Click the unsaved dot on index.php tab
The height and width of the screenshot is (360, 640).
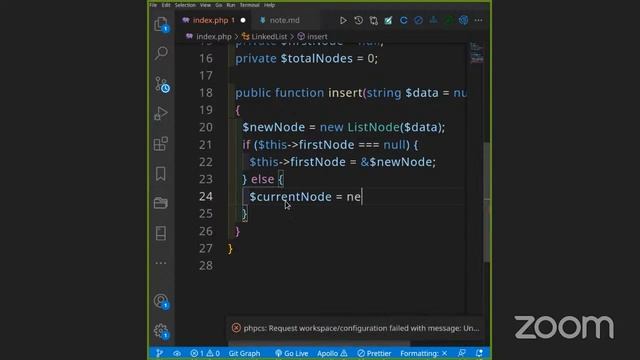(x=243, y=20)
